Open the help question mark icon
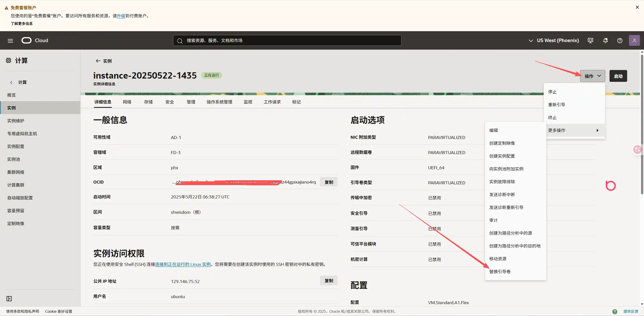This screenshot has height=316, width=644. tap(620, 41)
